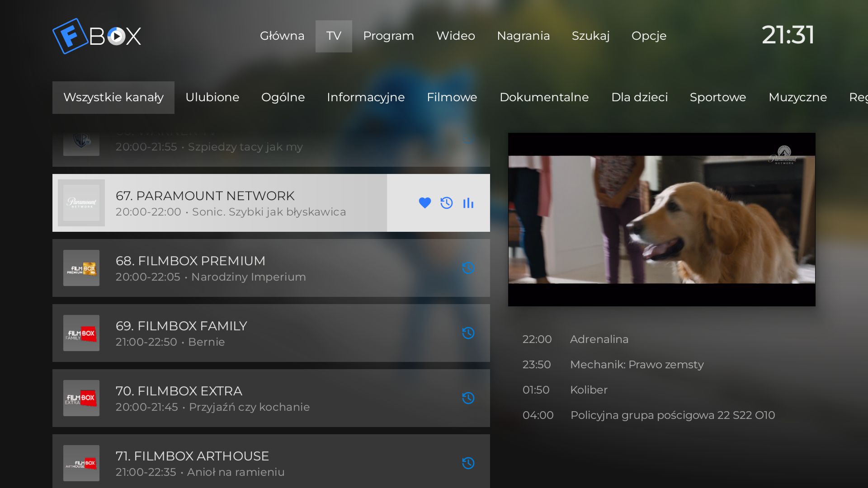Click the live video preview with dog
This screenshot has height=488, width=868.
coord(662,220)
